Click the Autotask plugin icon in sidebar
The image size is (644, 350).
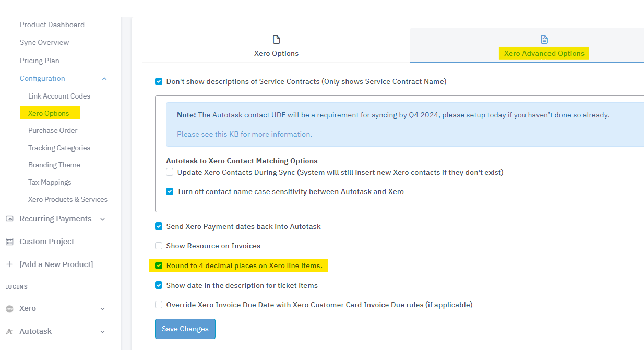pos(9,331)
